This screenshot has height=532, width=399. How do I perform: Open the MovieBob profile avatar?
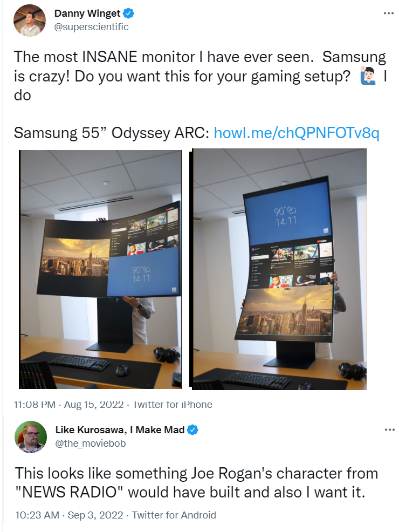31,436
